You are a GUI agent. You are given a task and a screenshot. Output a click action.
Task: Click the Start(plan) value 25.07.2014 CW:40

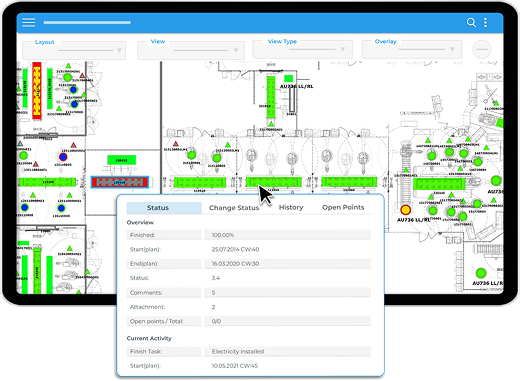click(235, 249)
